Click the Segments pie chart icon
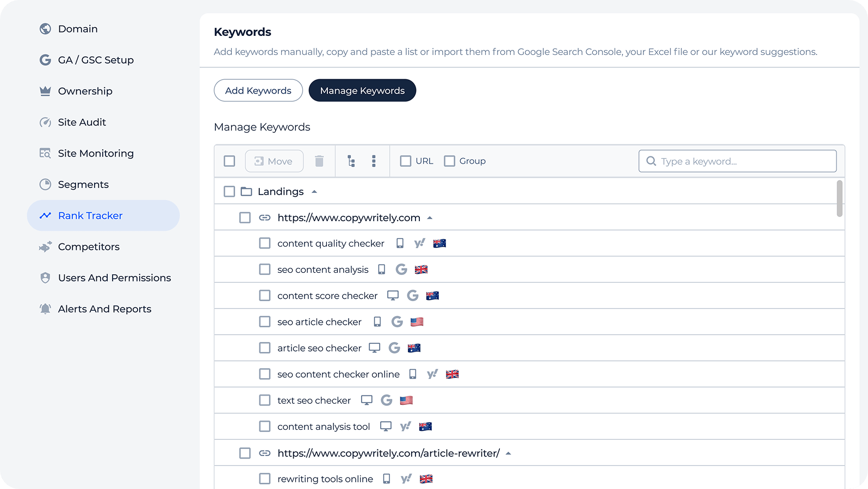The image size is (868, 489). tap(45, 184)
